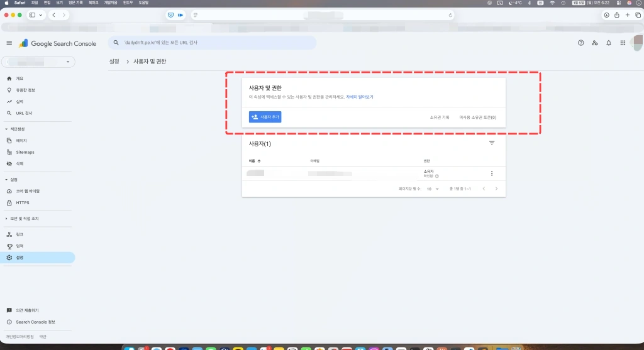This screenshot has width=644, height=350.
Task: Open the notifications bell icon
Action: coord(608,43)
